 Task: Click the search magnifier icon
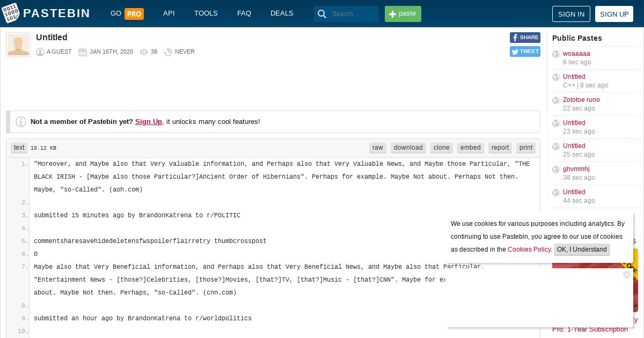(322, 14)
